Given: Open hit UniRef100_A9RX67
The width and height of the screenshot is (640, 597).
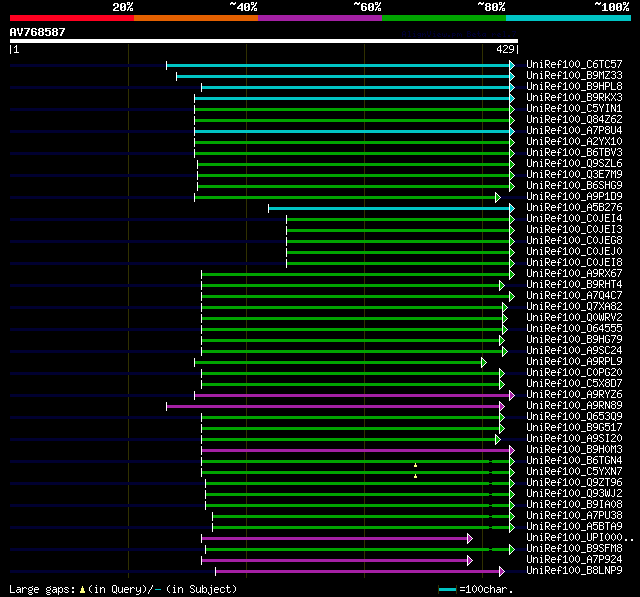Looking at the screenshot, I should click(574, 274).
